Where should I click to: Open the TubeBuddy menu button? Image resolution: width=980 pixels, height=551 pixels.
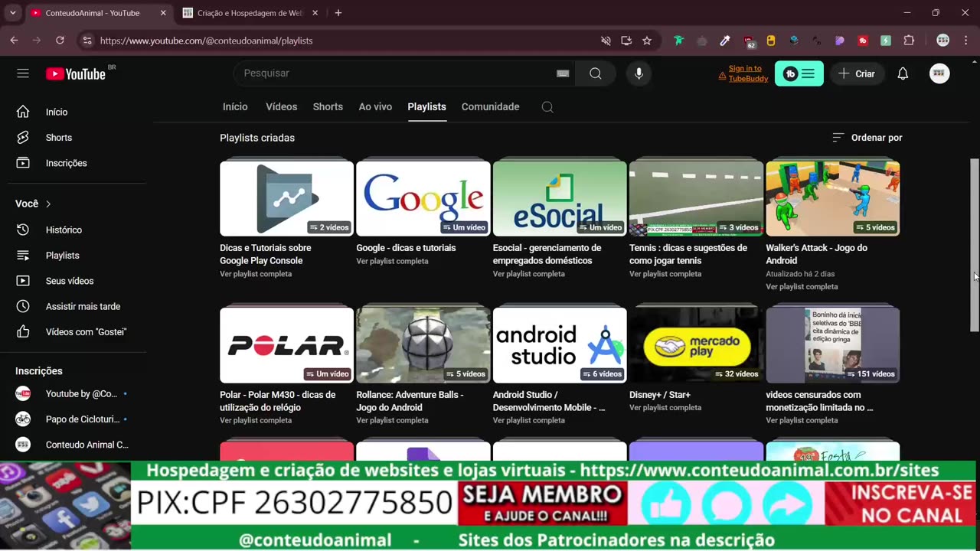pyautogui.click(x=799, y=73)
